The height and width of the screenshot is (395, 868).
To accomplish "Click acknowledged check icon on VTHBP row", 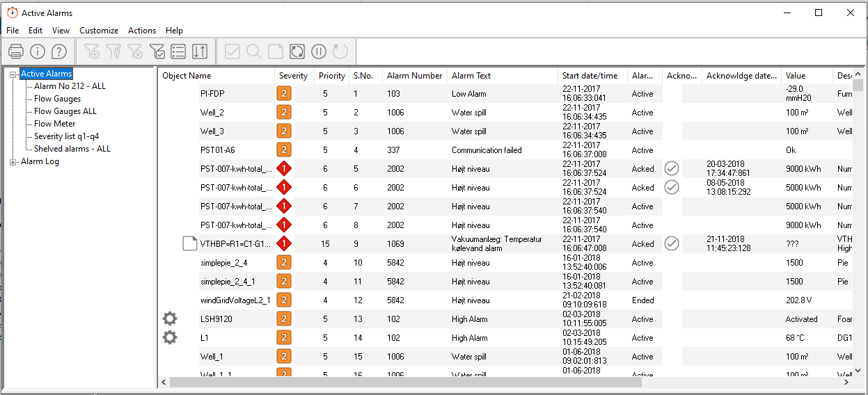I will (x=672, y=243).
